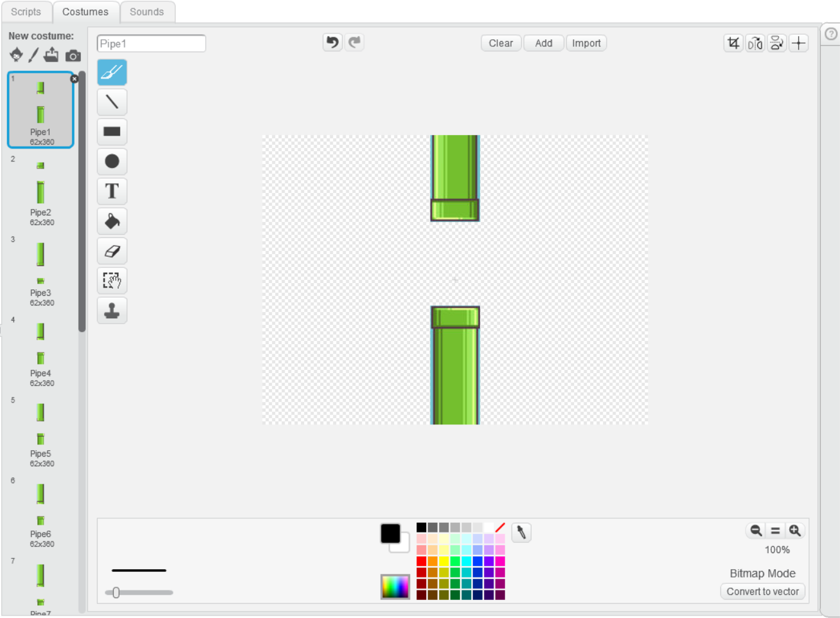Click Convert to vector button
Viewport: 840px width, 618px height.
(x=762, y=592)
